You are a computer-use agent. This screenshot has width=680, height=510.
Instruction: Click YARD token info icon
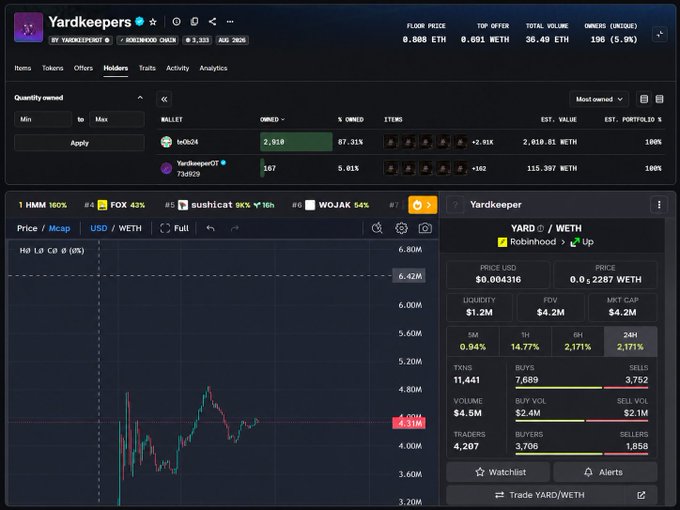click(x=540, y=229)
